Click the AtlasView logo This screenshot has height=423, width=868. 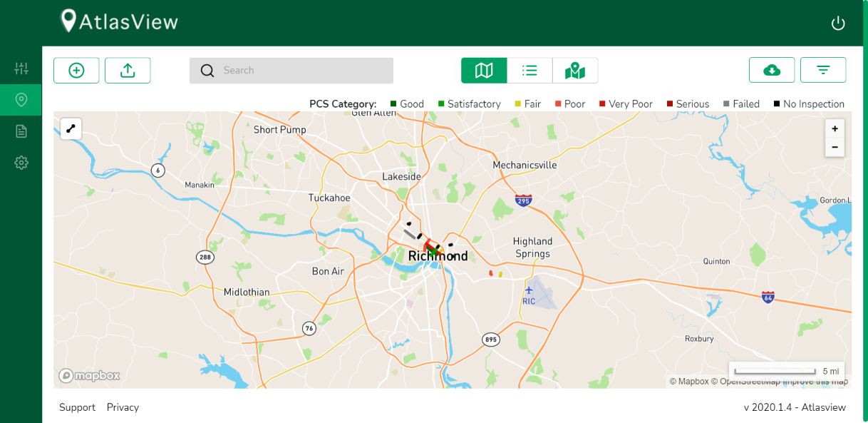[x=119, y=21]
